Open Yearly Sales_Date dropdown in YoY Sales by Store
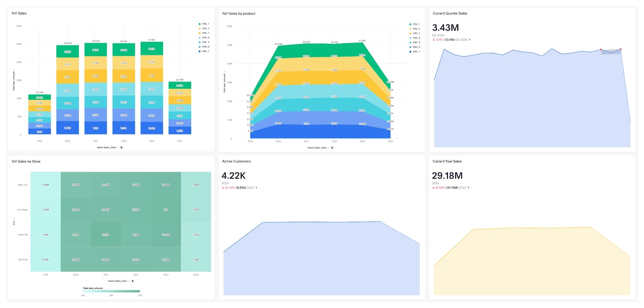Image resolution: width=644 pixels, height=308 pixels. pos(118,281)
